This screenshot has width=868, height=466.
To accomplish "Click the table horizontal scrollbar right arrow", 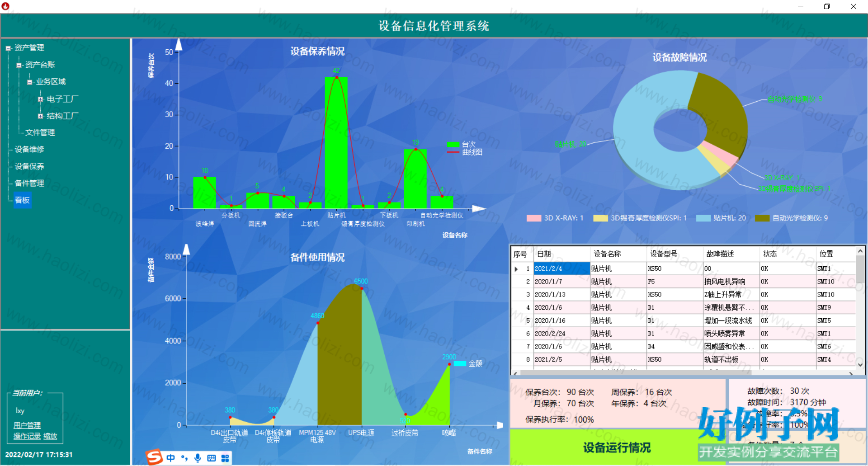I will click(851, 373).
